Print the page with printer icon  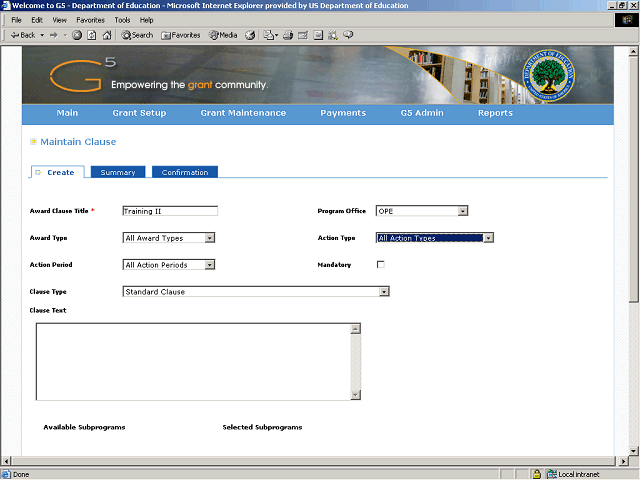[x=288, y=35]
